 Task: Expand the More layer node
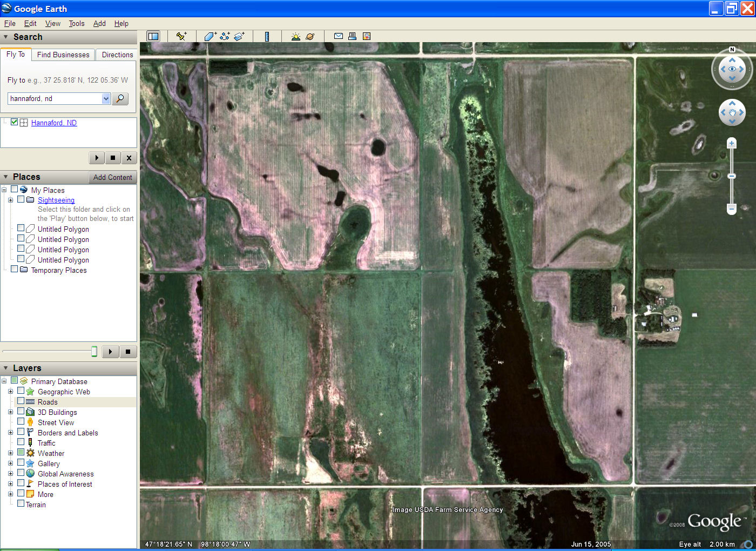click(10, 494)
